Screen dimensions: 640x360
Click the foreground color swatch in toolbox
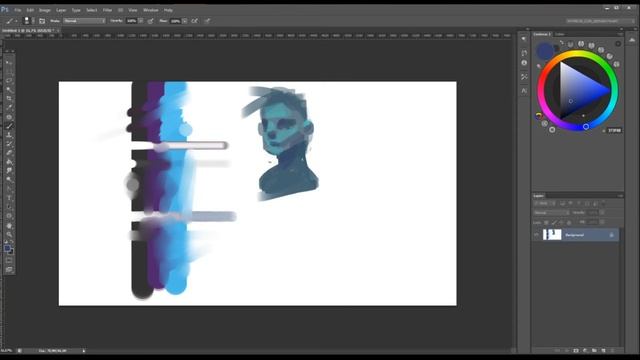tap(7, 248)
